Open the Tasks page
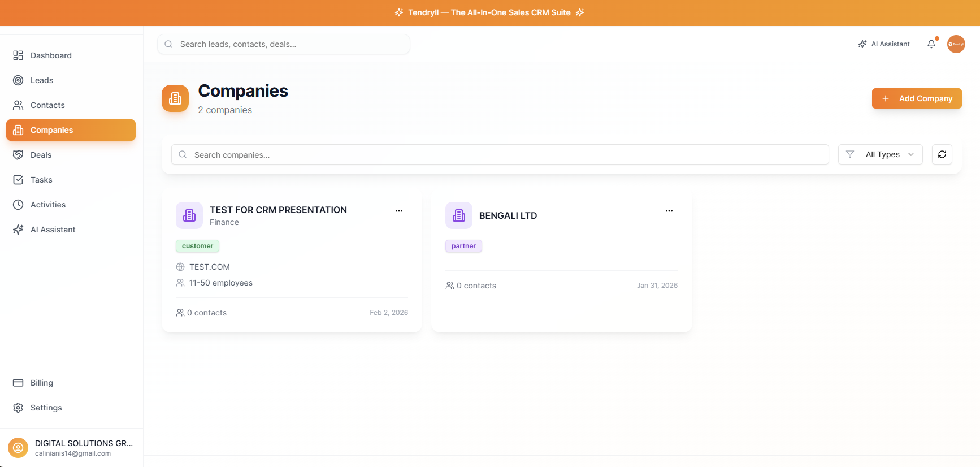The image size is (980, 467). coord(41,180)
